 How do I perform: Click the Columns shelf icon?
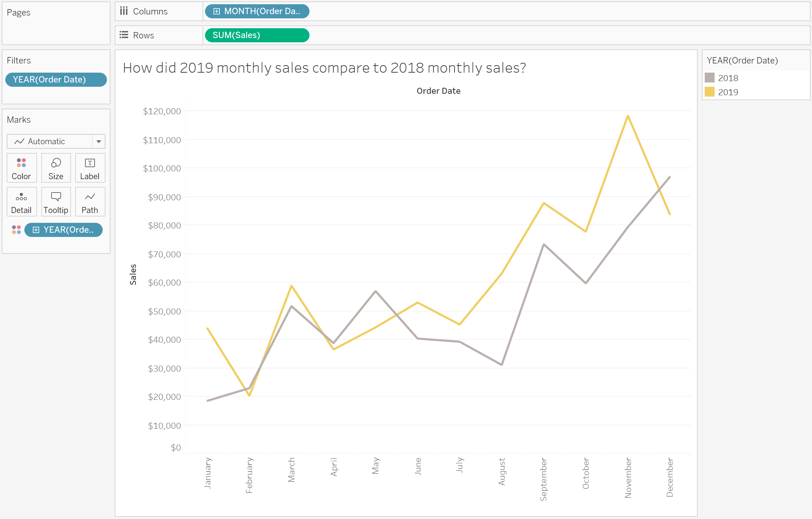[x=124, y=11]
